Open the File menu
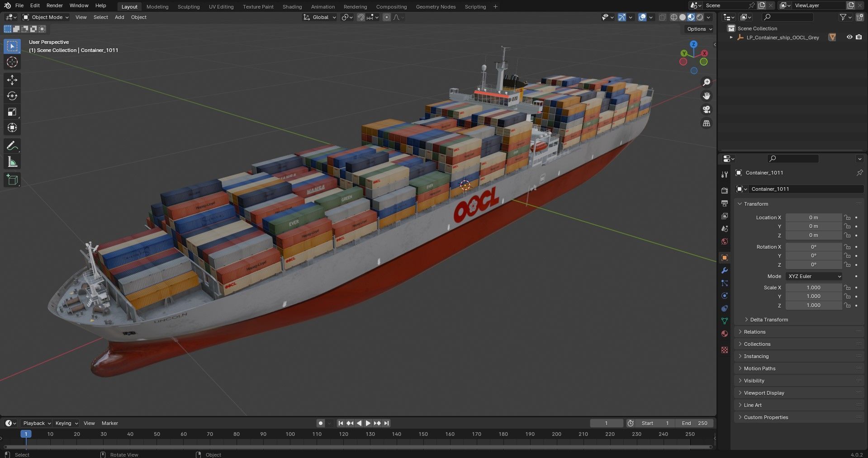The height and width of the screenshot is (458, 868). click(19, 5)
